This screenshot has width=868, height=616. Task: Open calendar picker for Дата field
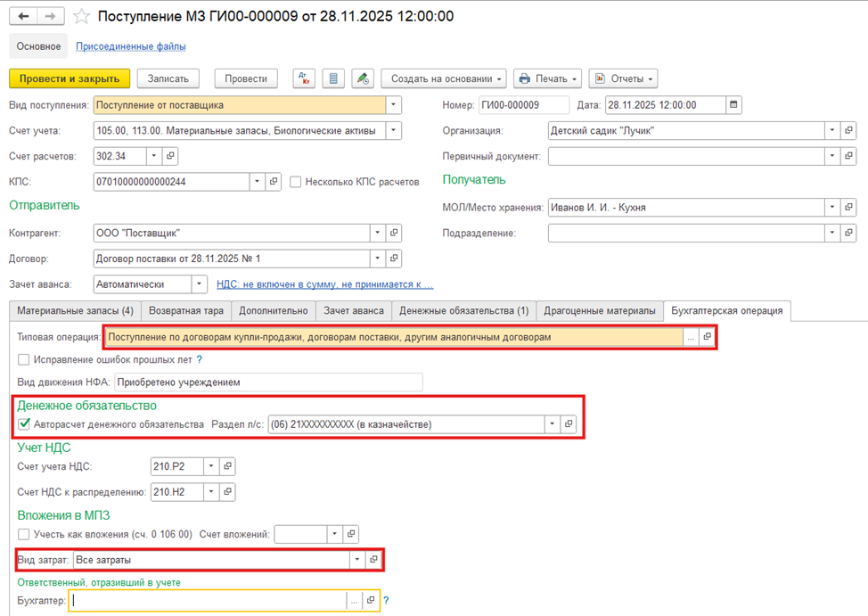tap(733, 104)
